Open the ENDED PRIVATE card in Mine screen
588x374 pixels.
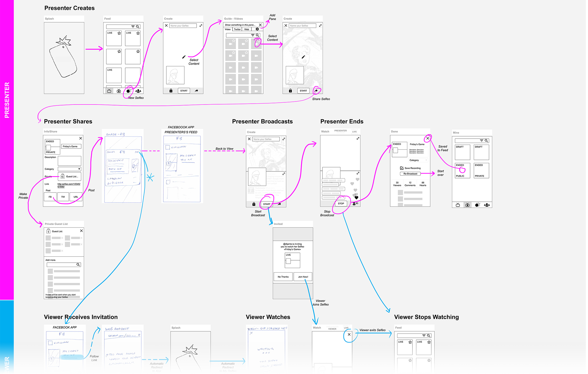(481, 170)
